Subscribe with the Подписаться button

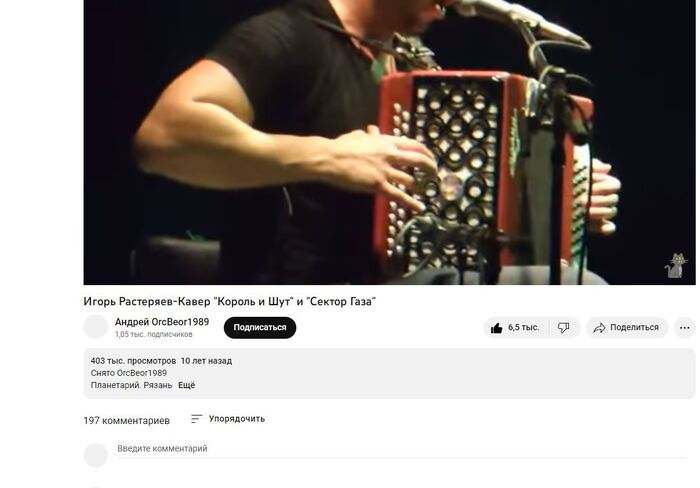tap(260, 328)
